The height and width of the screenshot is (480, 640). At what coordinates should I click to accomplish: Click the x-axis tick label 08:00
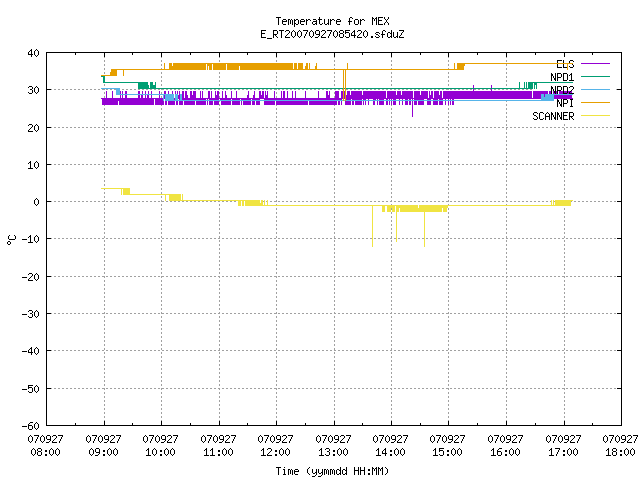(46, 452)
